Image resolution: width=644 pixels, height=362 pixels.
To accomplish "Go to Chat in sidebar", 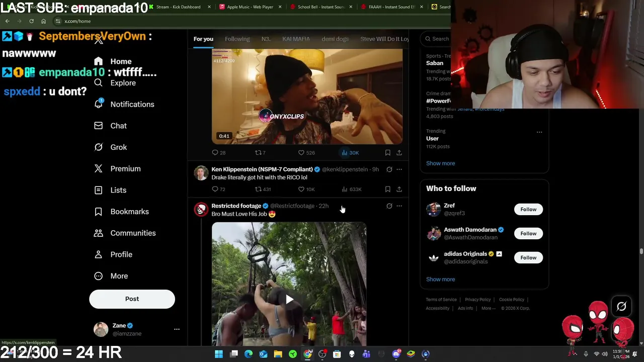I will tap(110, 126).
